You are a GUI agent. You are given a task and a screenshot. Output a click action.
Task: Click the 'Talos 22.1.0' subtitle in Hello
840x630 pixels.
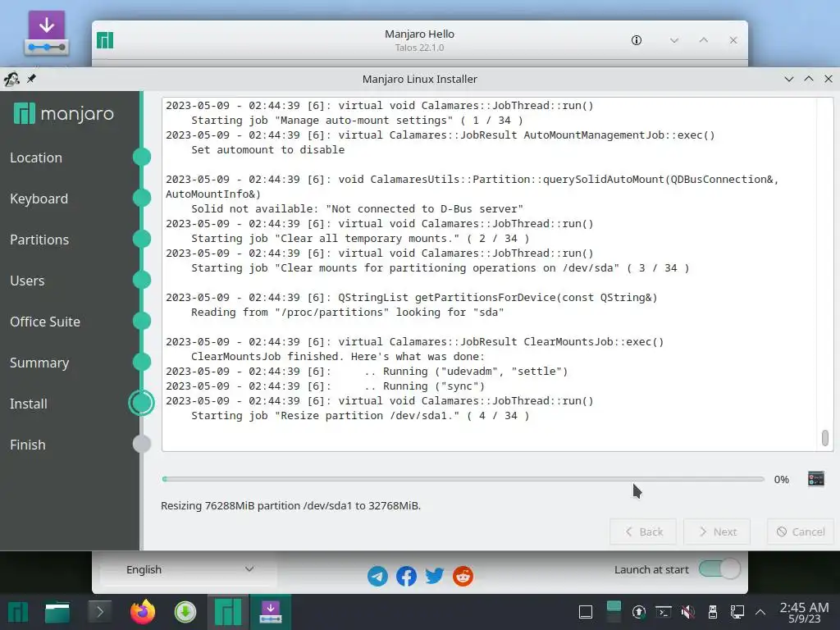point(419,48)
